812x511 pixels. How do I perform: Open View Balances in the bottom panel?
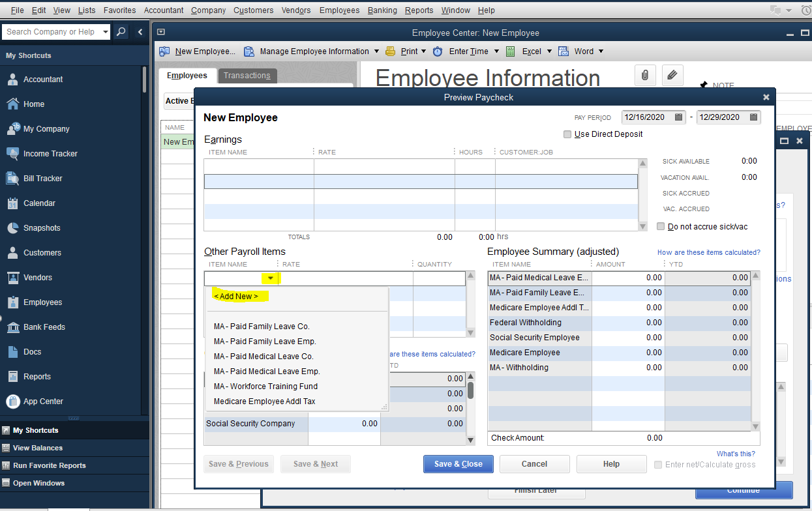[x=38, y=448]
